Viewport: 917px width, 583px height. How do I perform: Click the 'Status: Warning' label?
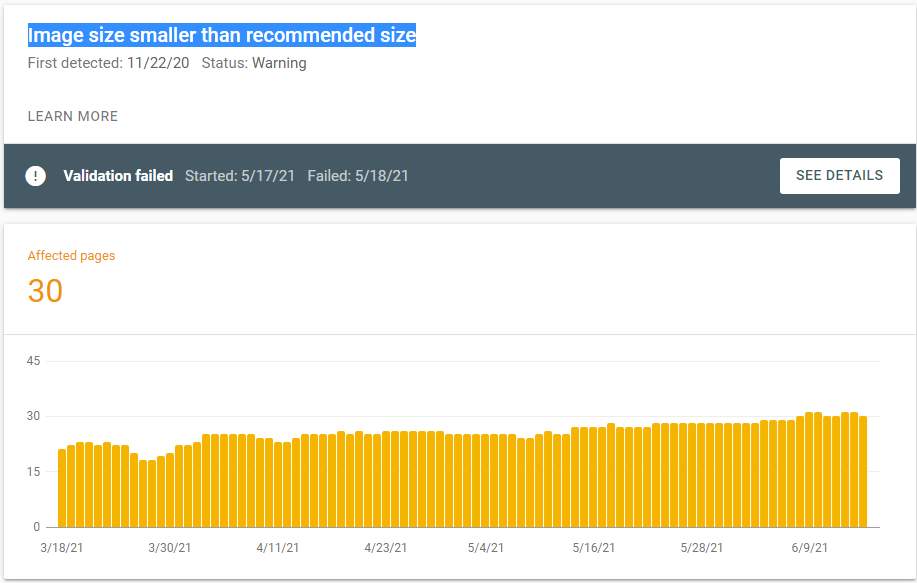point(254,63)
